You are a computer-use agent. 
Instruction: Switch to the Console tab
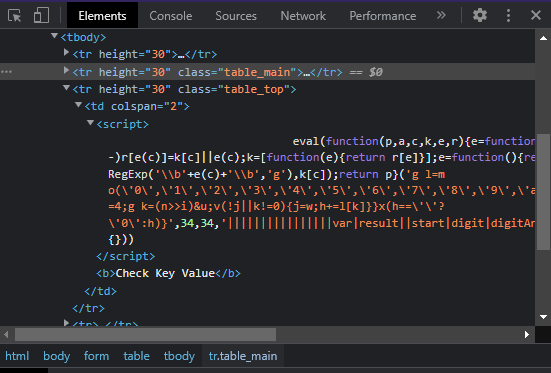click(171, 16)
